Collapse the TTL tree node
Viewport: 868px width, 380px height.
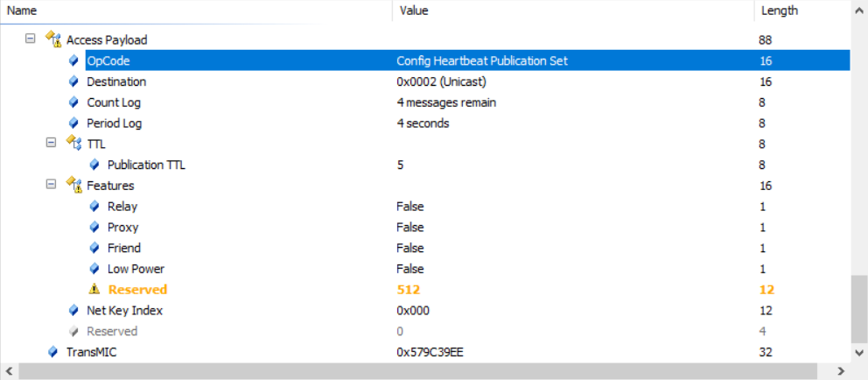pyautogui.click(x=51, y=144)
